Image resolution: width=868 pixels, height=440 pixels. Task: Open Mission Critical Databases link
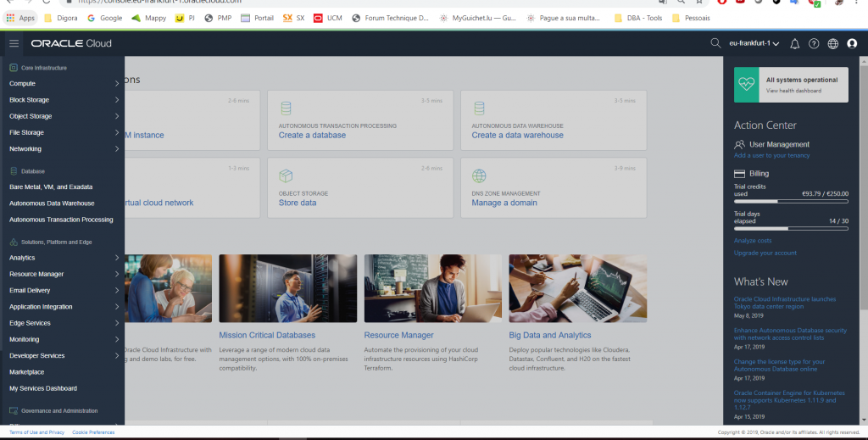(267, 336)
